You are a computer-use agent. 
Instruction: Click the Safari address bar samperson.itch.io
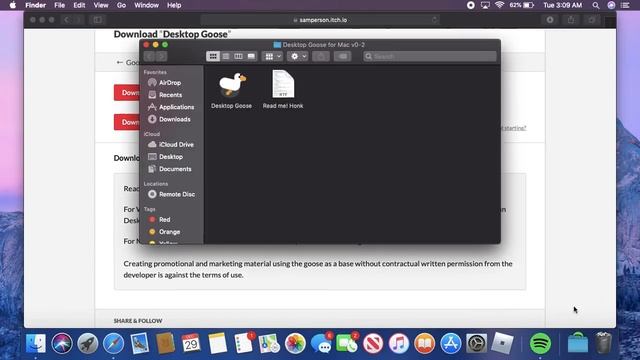pyautogui.click(x=320, y=20)
